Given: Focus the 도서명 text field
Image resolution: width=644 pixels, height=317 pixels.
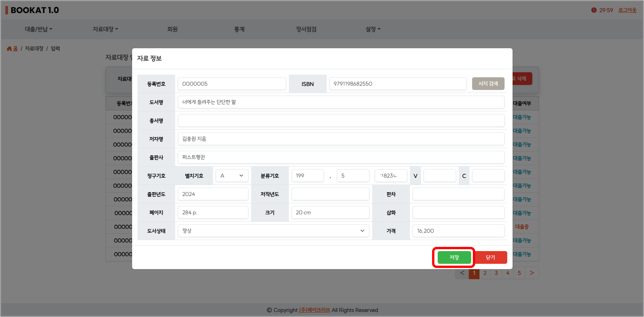Looking at the screenshot, I should point(341,102).
